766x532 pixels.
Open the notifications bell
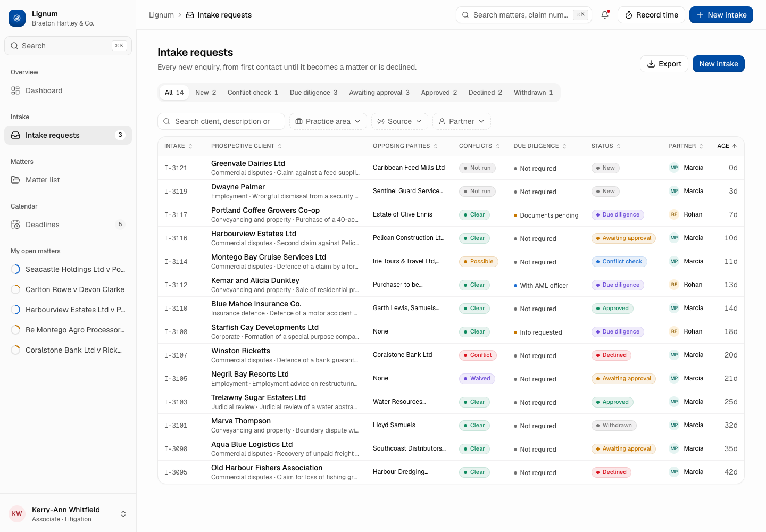(605, 15)
